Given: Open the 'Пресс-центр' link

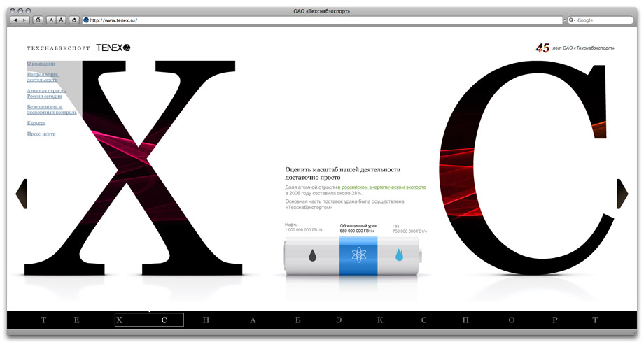Looking at the screenshot, I should [x=41, y=134].
